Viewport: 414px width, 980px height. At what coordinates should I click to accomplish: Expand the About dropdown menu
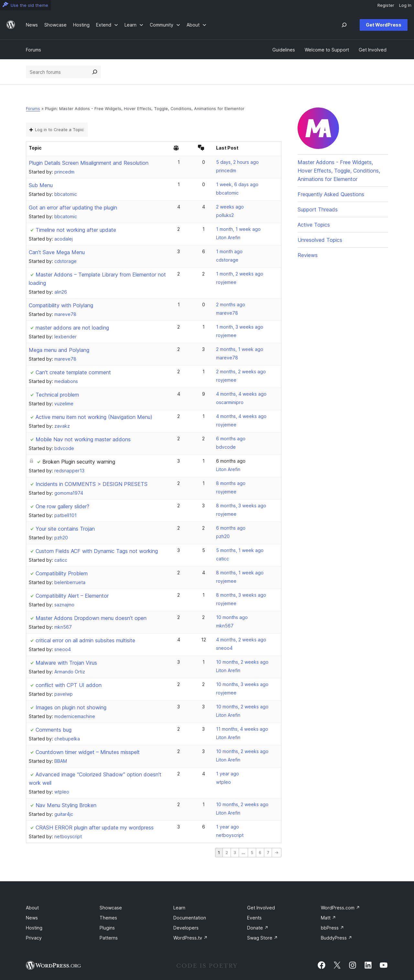[196, 25]
